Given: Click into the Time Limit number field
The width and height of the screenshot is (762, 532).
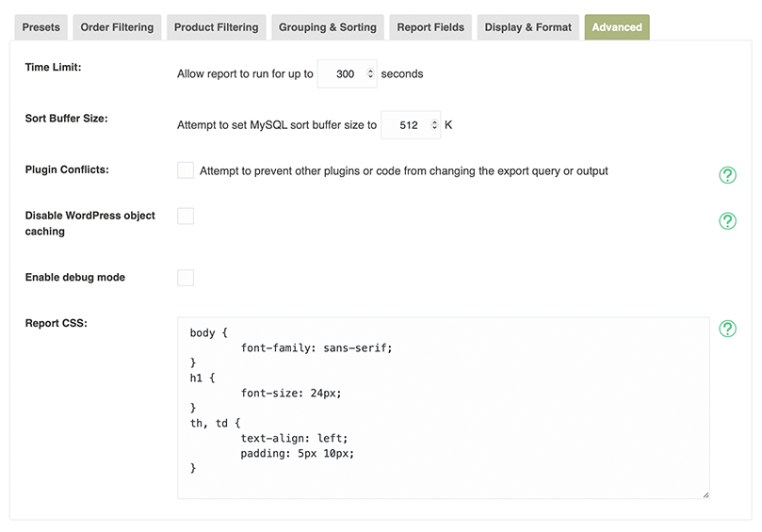Looking at the screenshot, I should (x=341, y=73).
